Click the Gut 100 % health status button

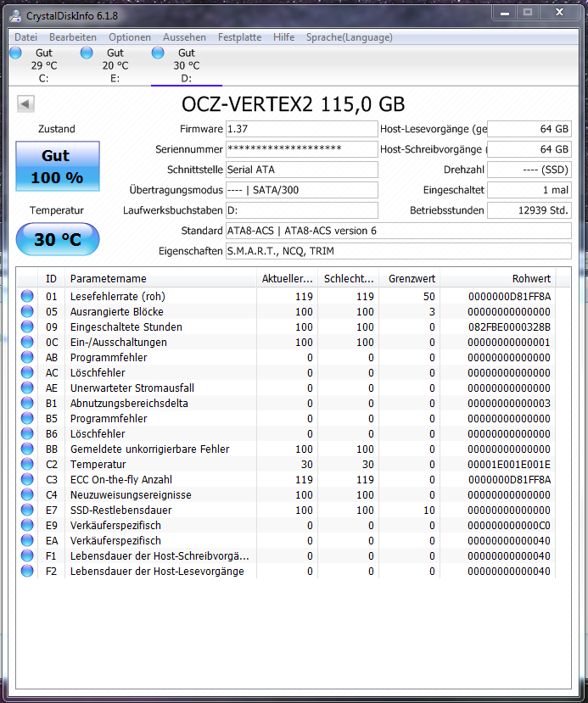coord(58,166)
